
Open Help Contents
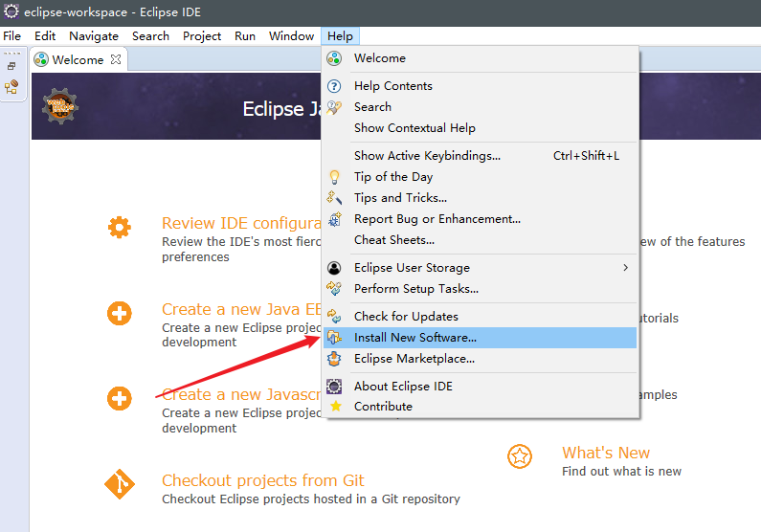click(480, 86)
